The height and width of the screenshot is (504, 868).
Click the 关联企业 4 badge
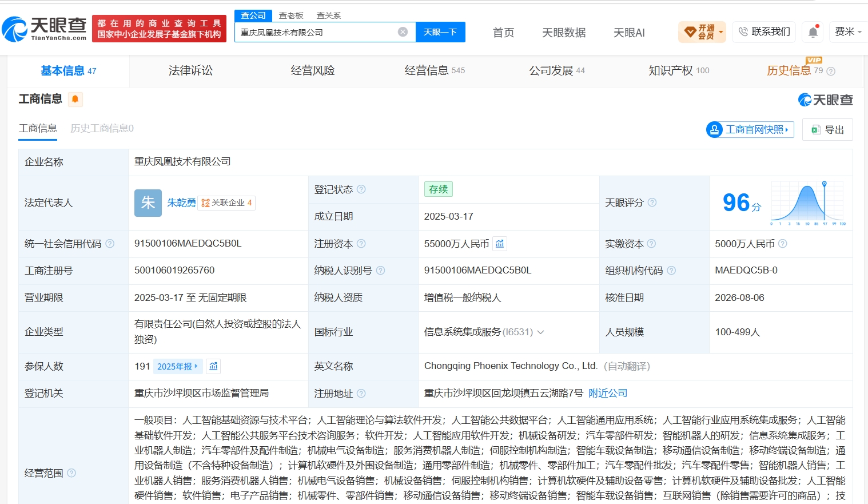point(226,203)
